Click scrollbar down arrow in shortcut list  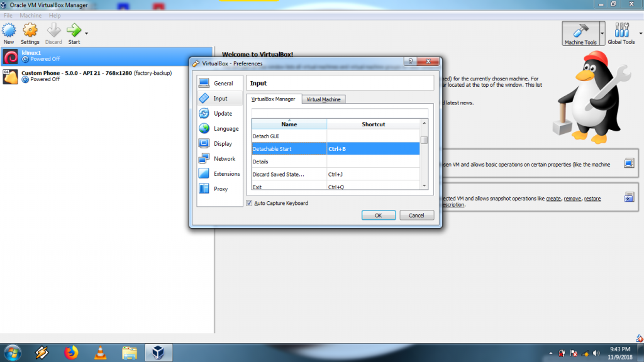coord(425,186)
